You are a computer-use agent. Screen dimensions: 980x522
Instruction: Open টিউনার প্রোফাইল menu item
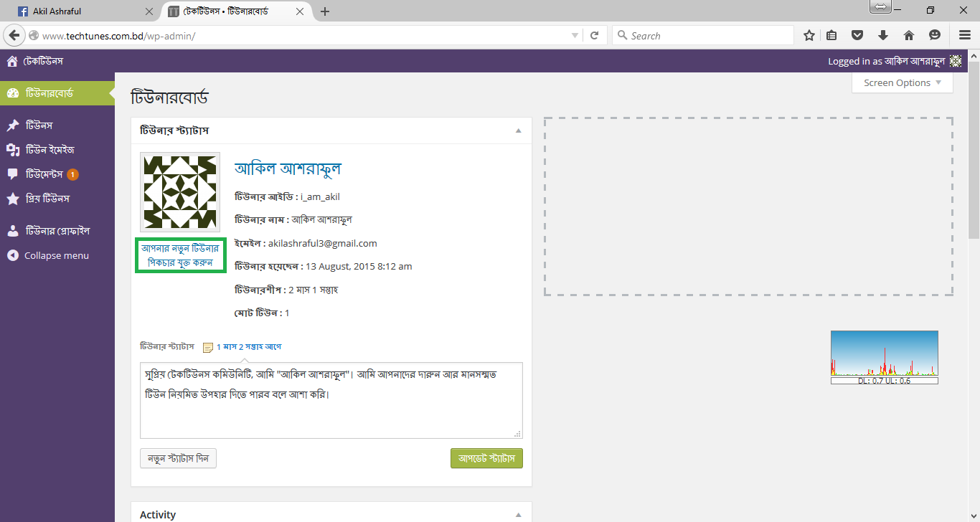(x=57, y=231)
